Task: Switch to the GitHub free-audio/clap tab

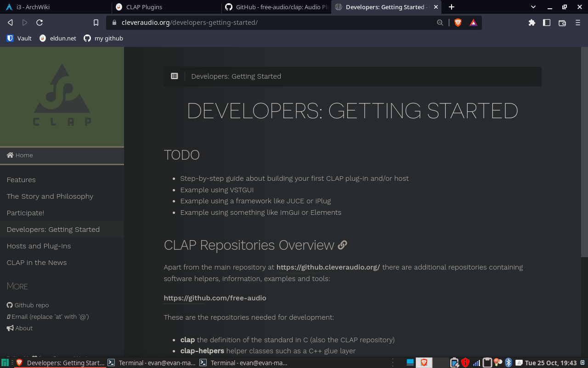Action: coord(276,7)
